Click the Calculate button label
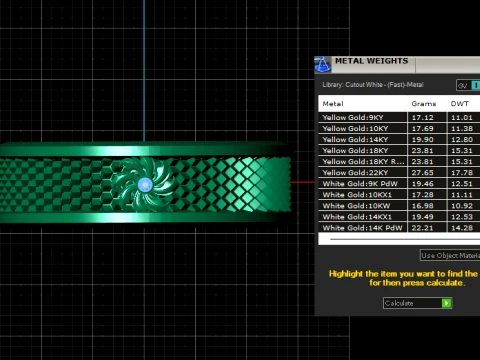Viewport: 480px width, 360px height. click(x=399, y=303)
